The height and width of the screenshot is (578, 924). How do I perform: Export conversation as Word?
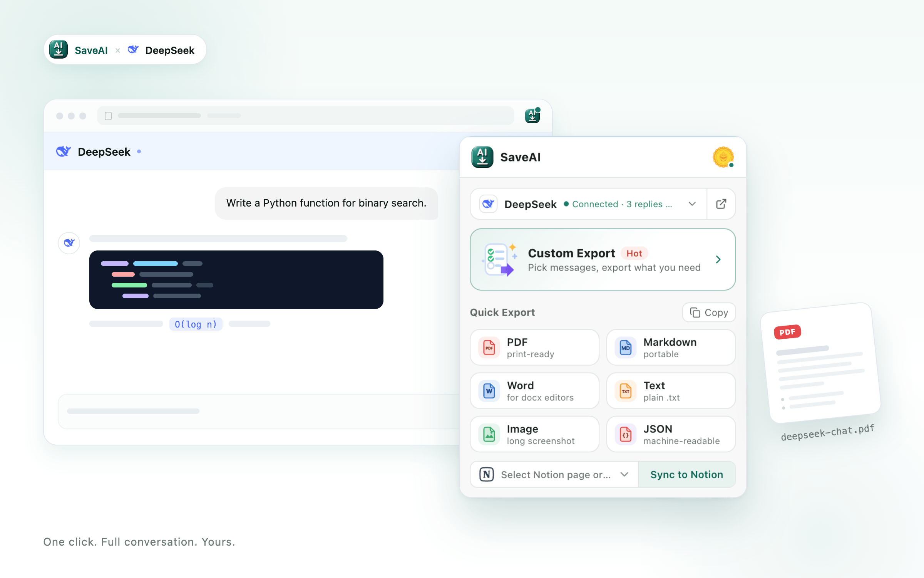(534, 391)
